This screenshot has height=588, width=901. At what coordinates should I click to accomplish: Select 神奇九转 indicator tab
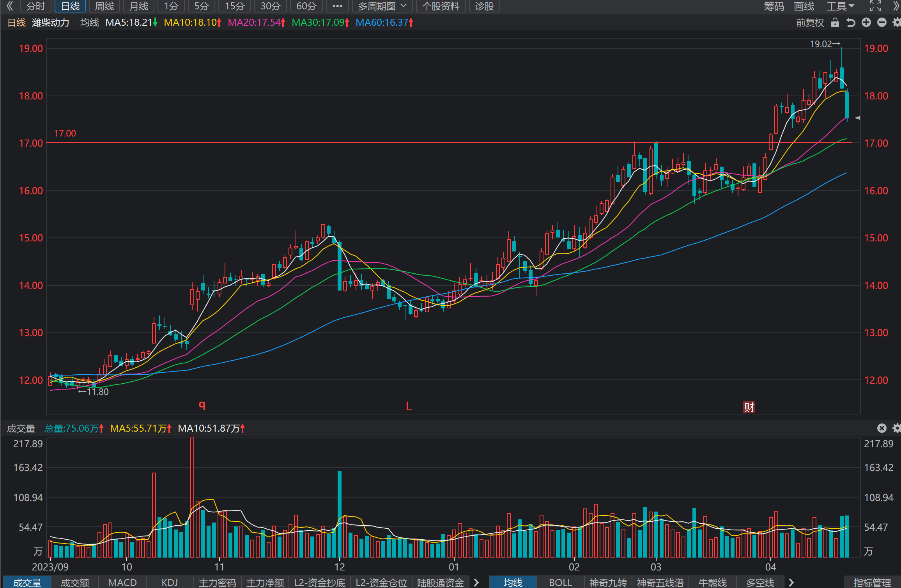click(608, 583)
